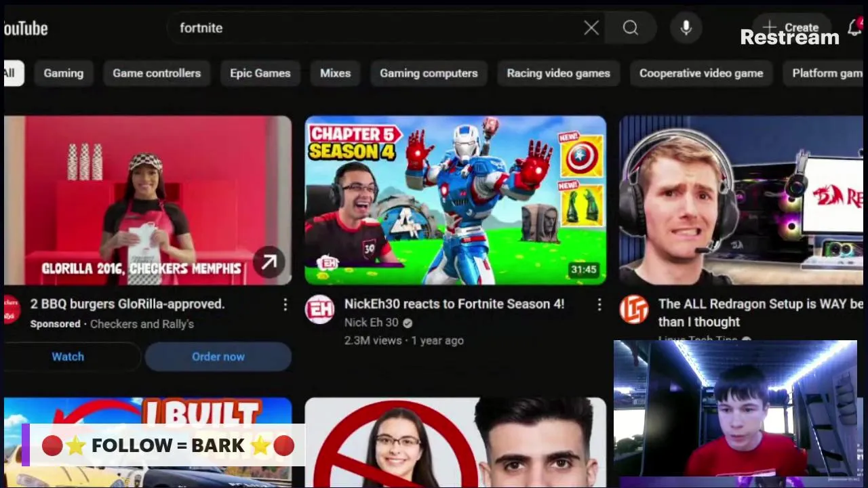The image size is (868, 488).
Task: Open the Chapter 5 Season 4 thumbnail
Action: pyautogui.click(x=456, y=200)
